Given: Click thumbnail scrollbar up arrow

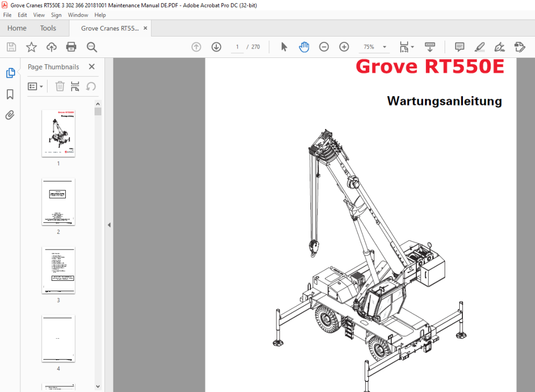Looking at the screenshot, I should pyautogui.click(x=98, y=104).
